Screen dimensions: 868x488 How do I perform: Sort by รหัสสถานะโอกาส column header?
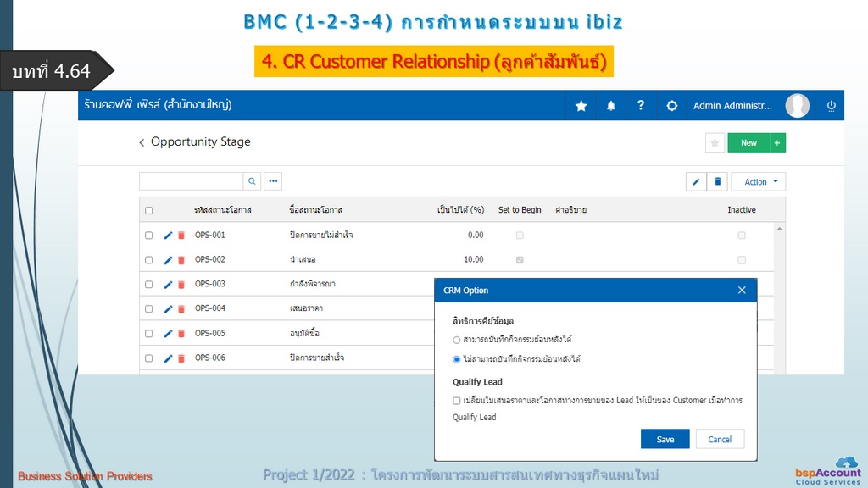click(223, 210)
